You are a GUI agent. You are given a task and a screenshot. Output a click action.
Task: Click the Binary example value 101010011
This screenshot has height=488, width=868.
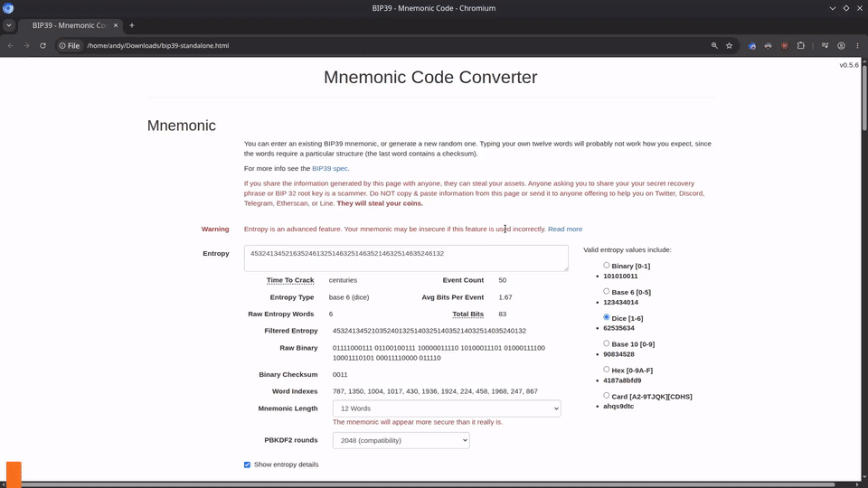(x=620, y=277)
